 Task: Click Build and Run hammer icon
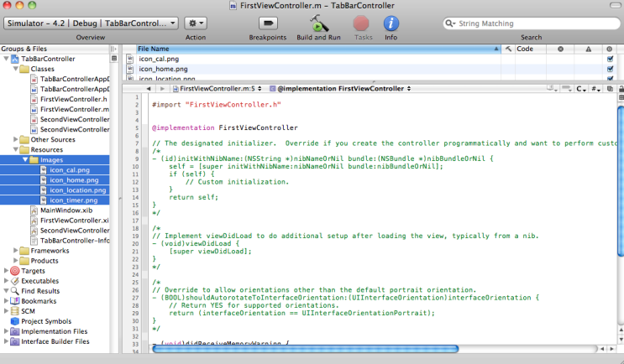pos(318,23)
